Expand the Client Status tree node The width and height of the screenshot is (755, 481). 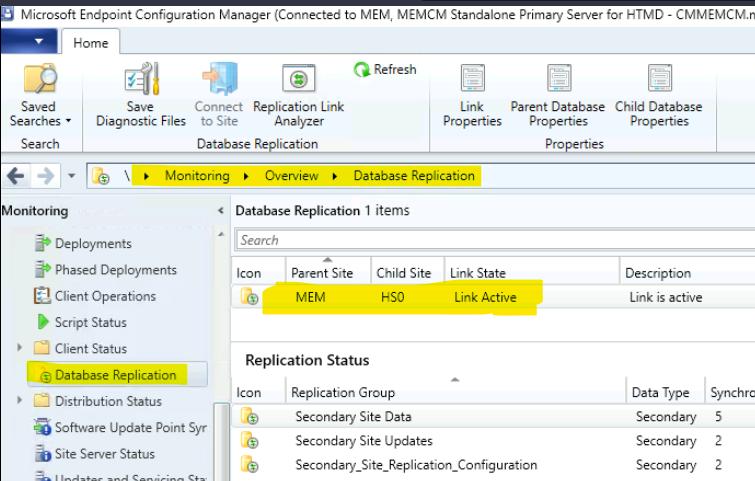click(x=19, y=347)
